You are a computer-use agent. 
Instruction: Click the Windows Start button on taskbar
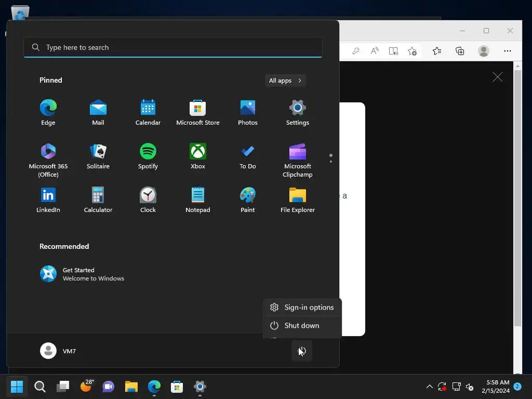pos(17,387)
